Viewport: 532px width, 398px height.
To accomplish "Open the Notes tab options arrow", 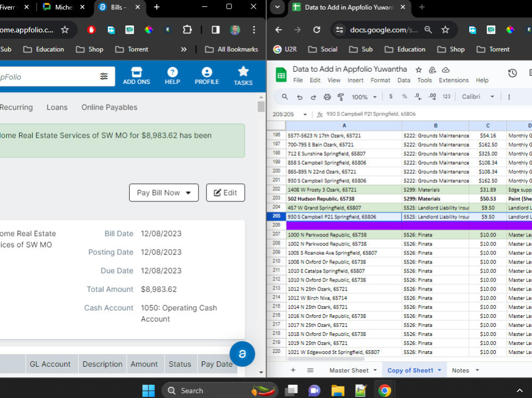I will click(x=477, y=370).
